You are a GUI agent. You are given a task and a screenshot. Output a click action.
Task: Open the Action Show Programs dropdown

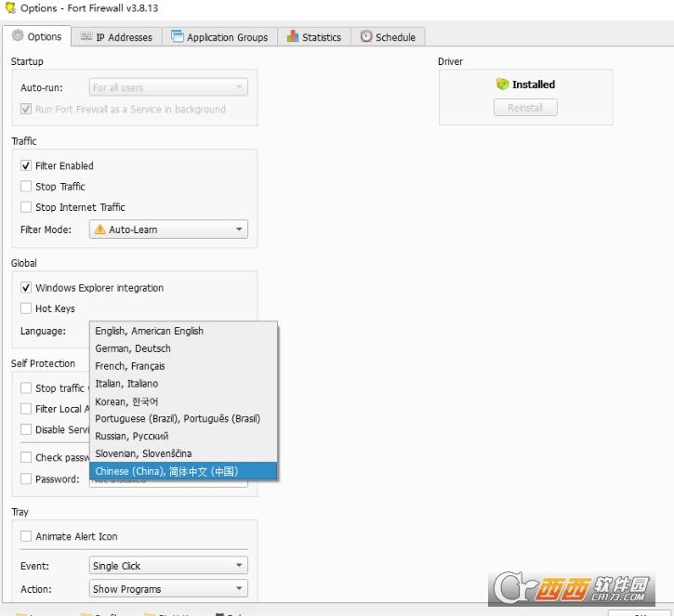pos(168,588)
